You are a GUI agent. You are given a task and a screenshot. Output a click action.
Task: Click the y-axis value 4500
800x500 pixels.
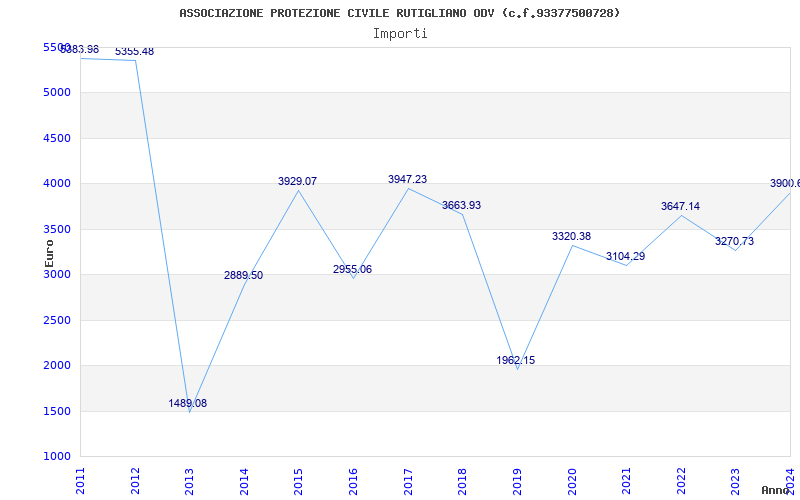coord(57,138)
